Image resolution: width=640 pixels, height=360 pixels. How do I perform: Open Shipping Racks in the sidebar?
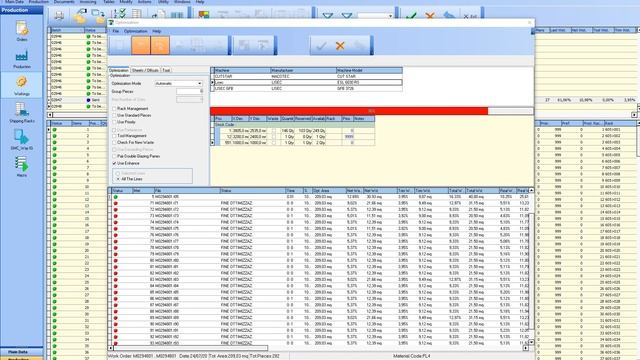click(x=22, y=112)
